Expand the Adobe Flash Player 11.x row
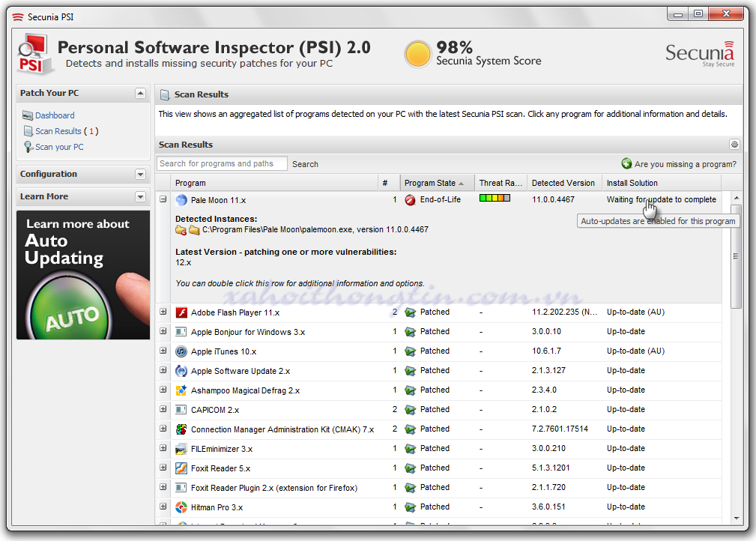Image resolution: width=756 pixels, height=541 pixels. point(163,312)
